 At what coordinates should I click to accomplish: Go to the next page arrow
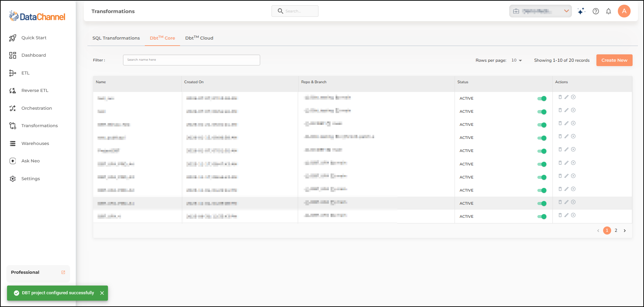(x=625, y=231)
